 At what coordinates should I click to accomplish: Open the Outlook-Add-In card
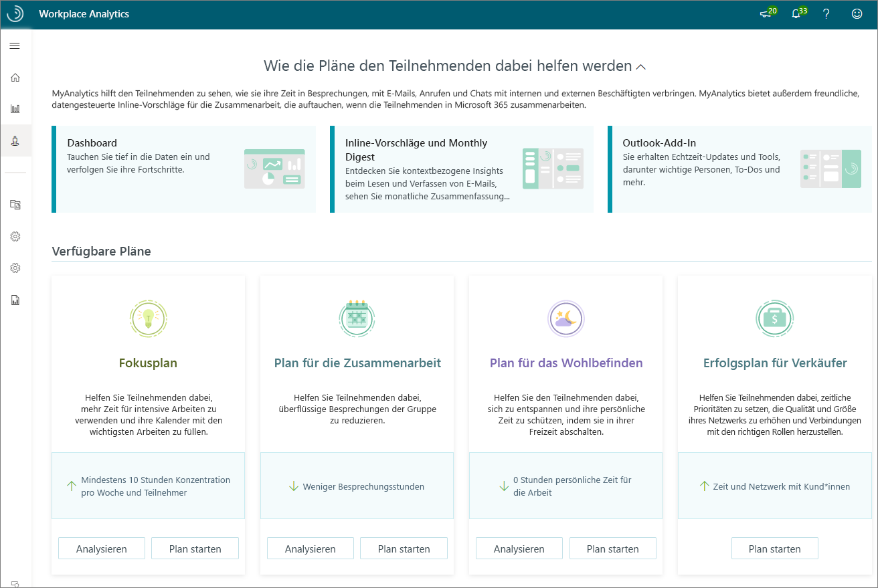(x=739, y=169)
